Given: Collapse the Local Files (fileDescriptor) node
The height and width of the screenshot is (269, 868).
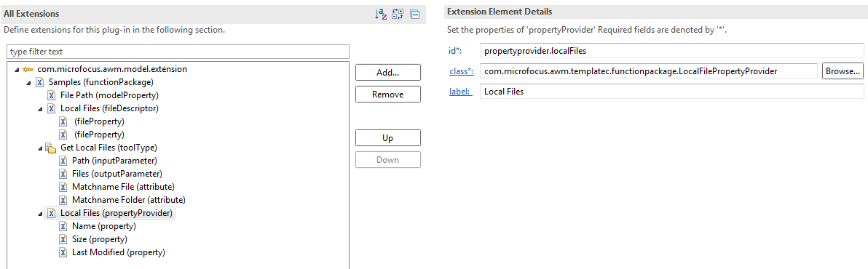Looking at the screenshot, I should pyautogui.click(x=40, y=109).
